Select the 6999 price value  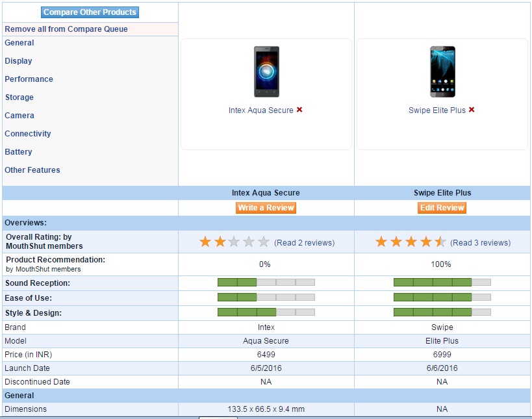(442, 355)
